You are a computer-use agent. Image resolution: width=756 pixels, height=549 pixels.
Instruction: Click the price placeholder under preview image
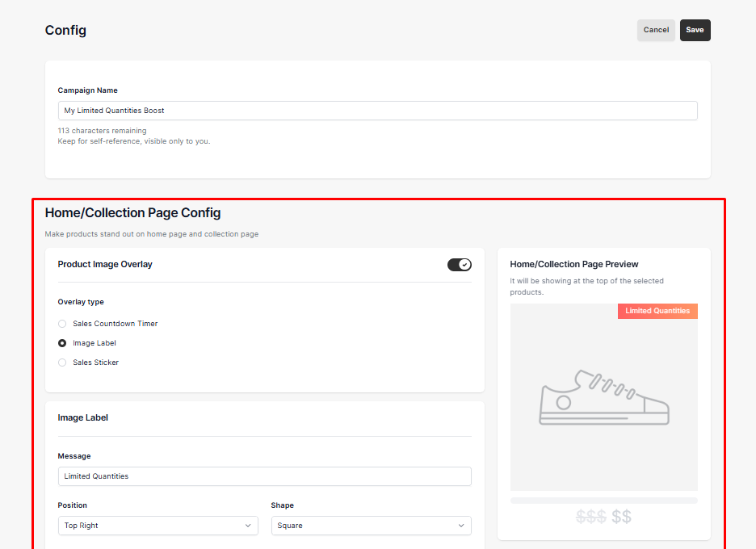point(603,517)
